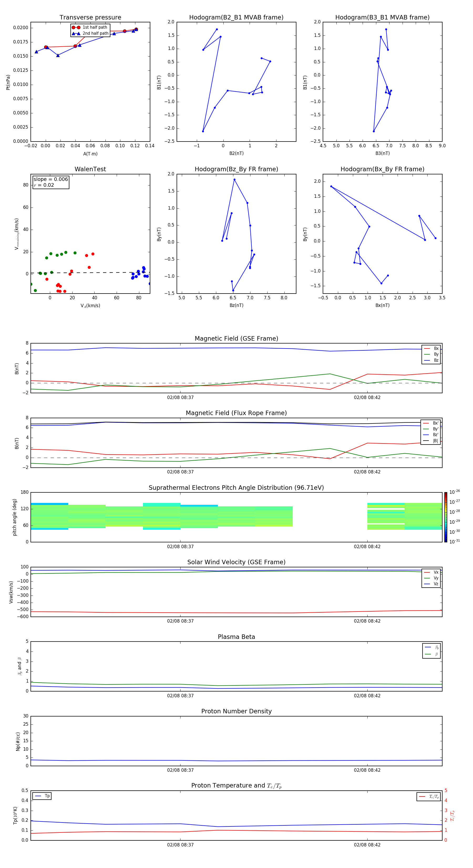Click the 'Bz(nT)' x-axis label
Image resolution: width=473 pixels, height=868 pixels.
236,305
